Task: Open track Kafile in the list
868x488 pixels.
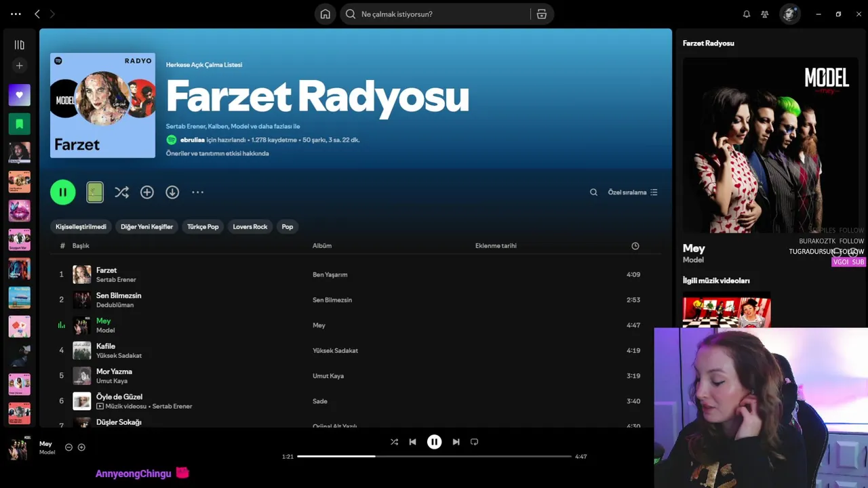Action: [x=106, y=346]
